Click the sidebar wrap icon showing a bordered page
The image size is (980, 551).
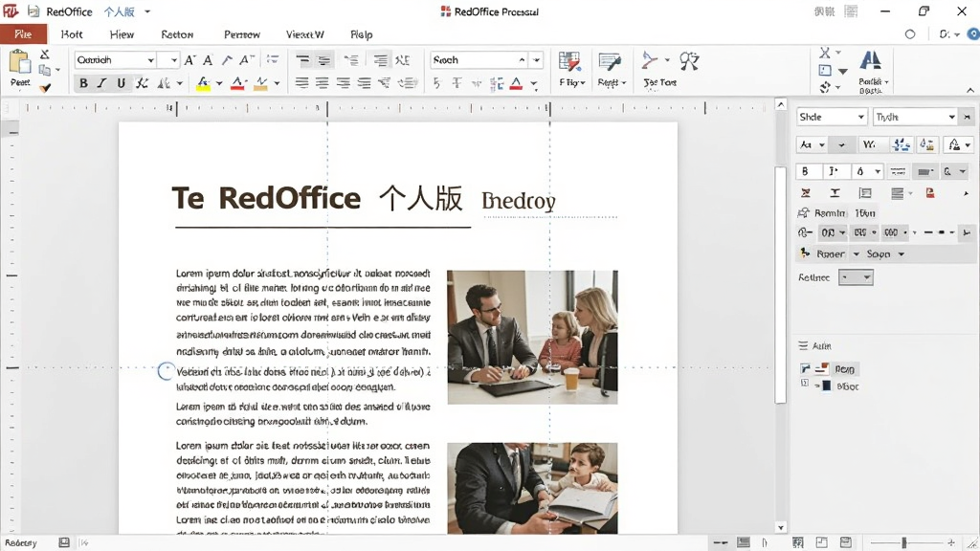click(x=865, y=193)
